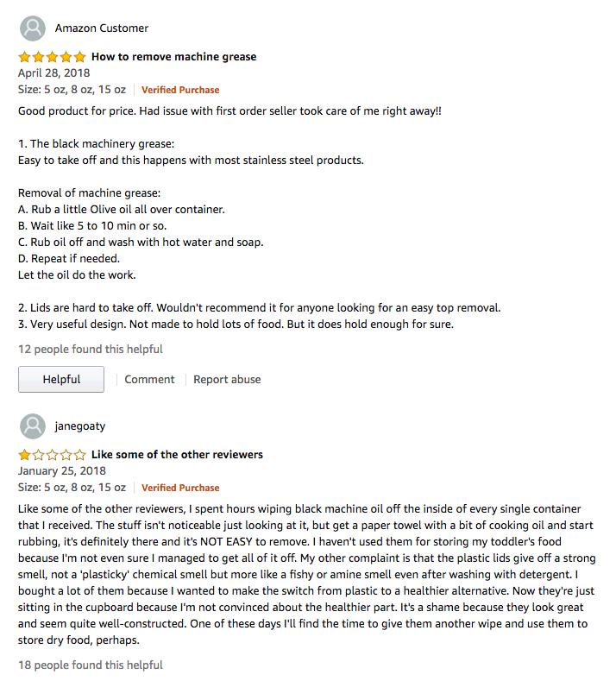Click the 18 people found this helpful text
This screenshot has width=616, height=681.
click(91, 665)
